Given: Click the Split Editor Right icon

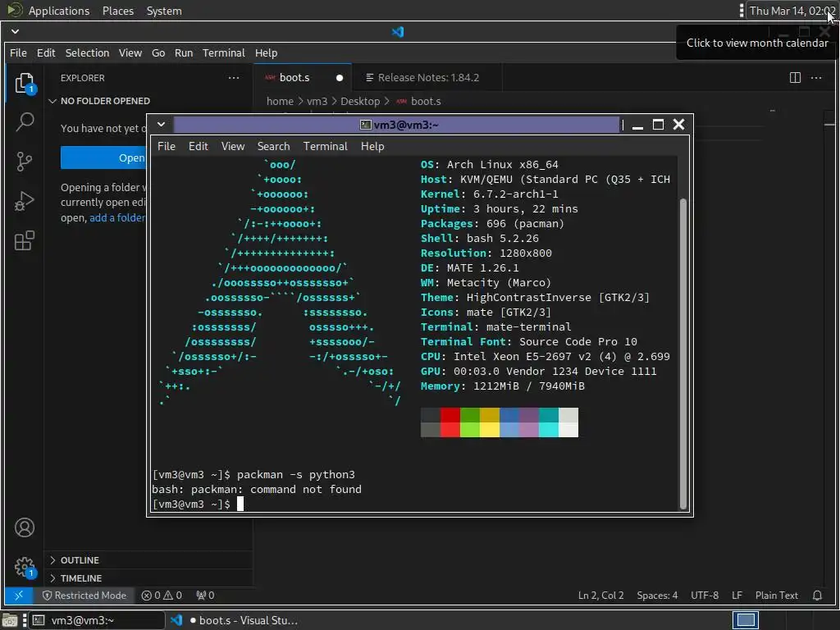Looking at the screenshot, I should [795, 78].
